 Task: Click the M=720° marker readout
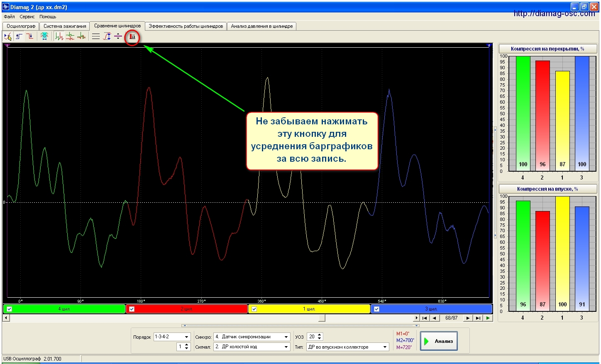(404, 347)
